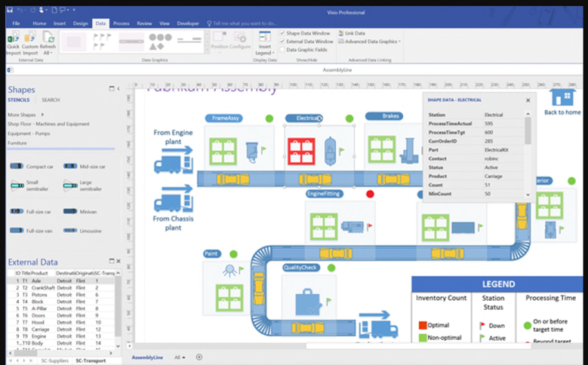This screenshot has height=365, width=588.
Task: Open the Equipment - Pumps stencil
Action: (29, 133)
